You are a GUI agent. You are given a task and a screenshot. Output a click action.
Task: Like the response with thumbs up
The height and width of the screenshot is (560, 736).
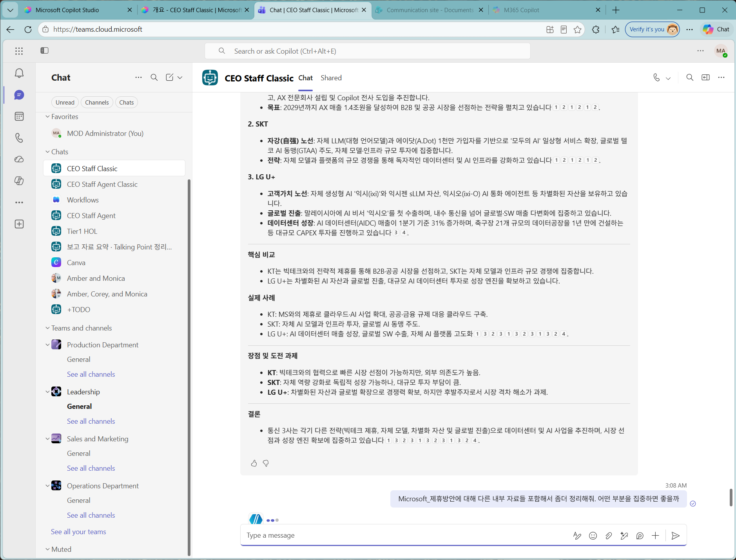254,463
